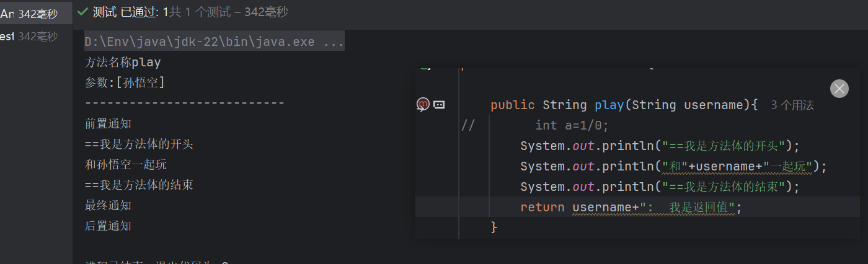Open the "3 个用法" usages hint

(792, 105)
